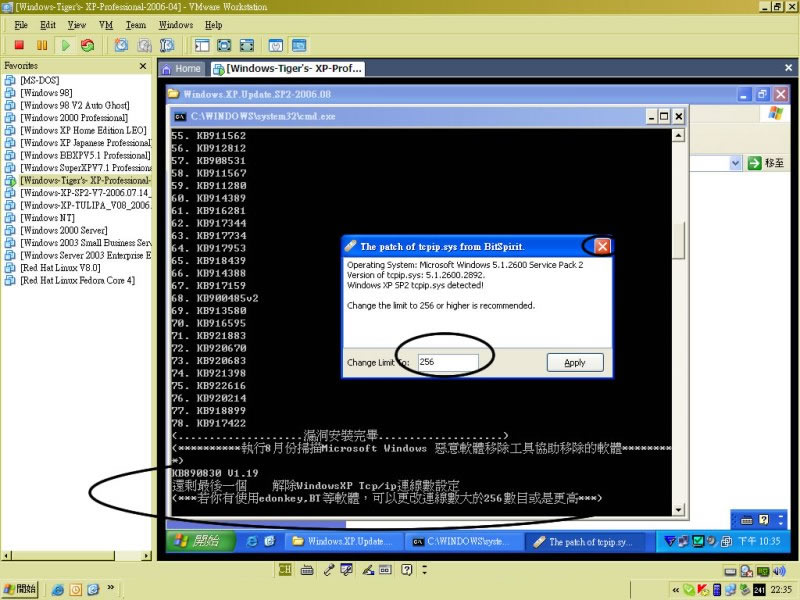Click the language bar microphone icon
Image resolution: width=800 pixels, height=600 pixels.
[x=328, y=569]
